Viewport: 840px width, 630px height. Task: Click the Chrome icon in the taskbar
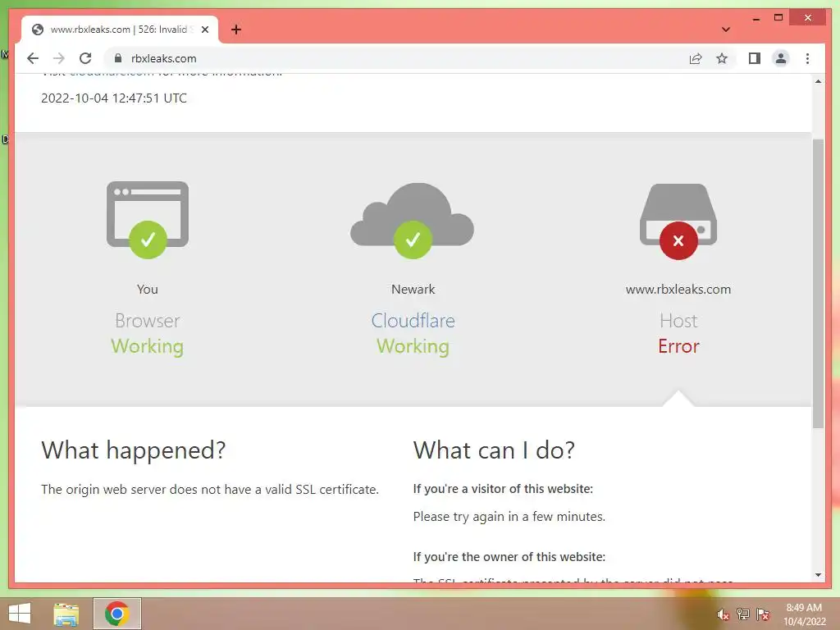(x=116, y=614)
